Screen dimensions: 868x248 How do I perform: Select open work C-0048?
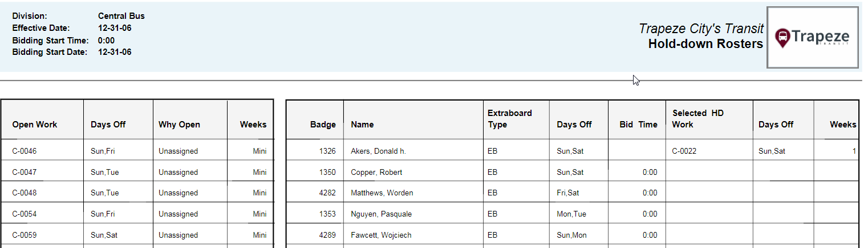(25, 193)
